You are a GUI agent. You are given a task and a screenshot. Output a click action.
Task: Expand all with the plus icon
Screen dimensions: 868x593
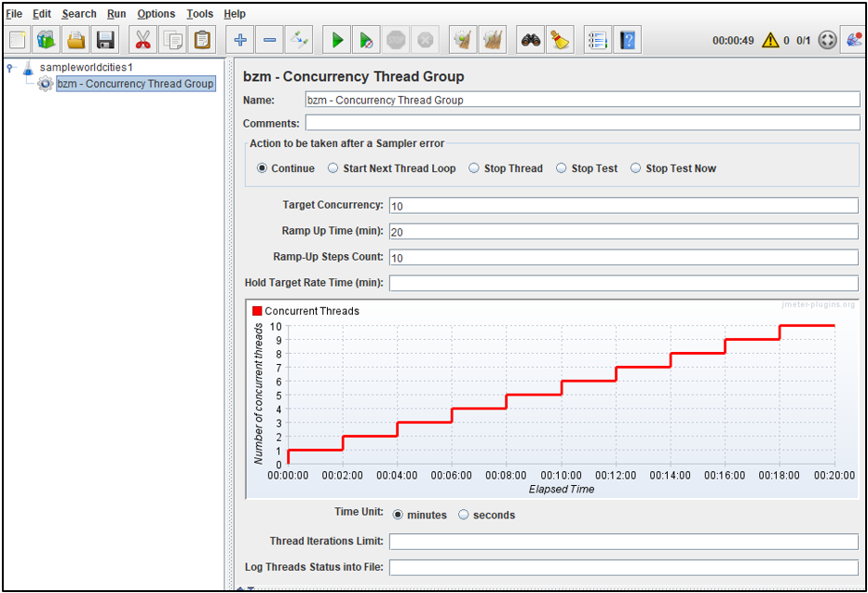click(240, 40)
